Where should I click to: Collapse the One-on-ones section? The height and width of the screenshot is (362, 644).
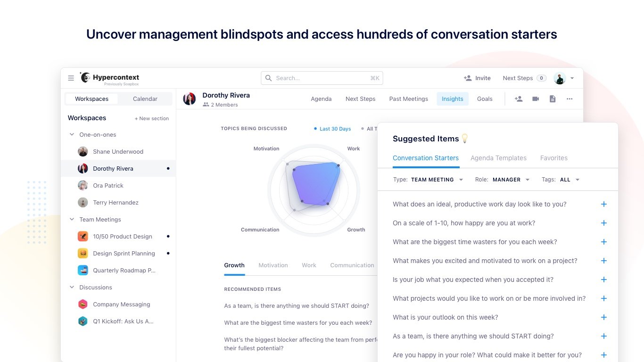[72, 135]
